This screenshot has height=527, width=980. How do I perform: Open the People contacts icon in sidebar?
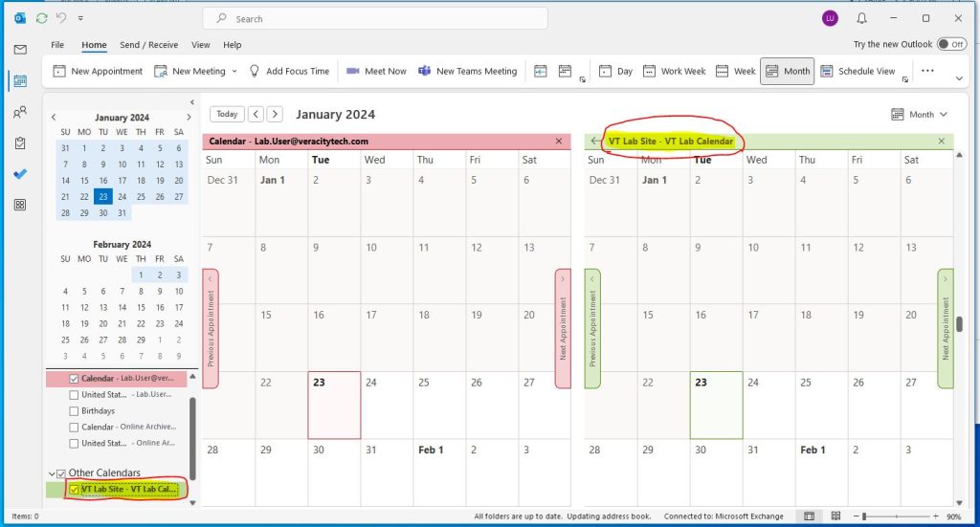pos(20,113)
